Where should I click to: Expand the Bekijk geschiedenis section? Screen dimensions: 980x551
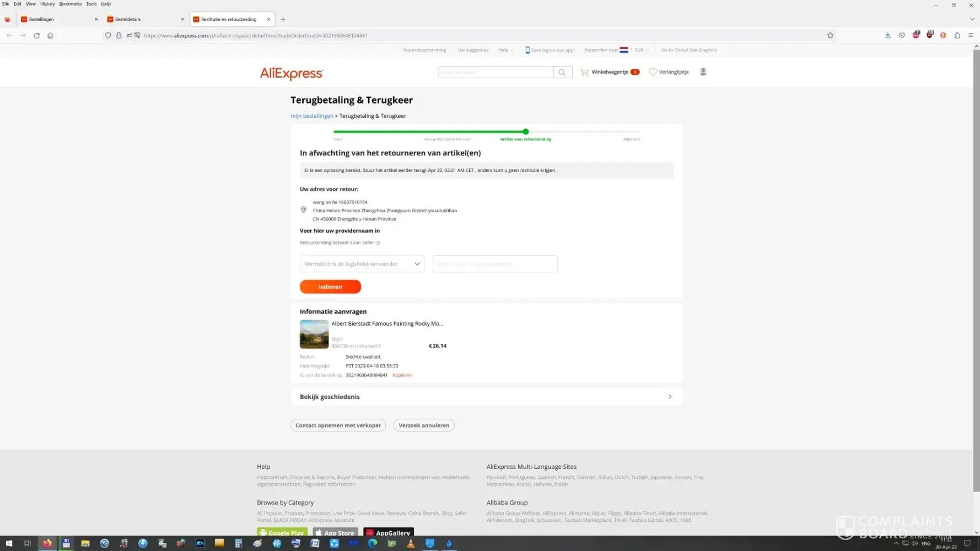pos(486,397)
